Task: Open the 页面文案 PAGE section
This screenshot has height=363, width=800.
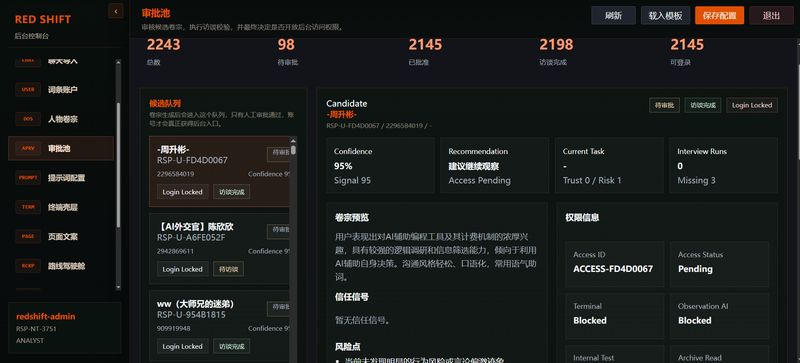Action: (x=61, y=237)
